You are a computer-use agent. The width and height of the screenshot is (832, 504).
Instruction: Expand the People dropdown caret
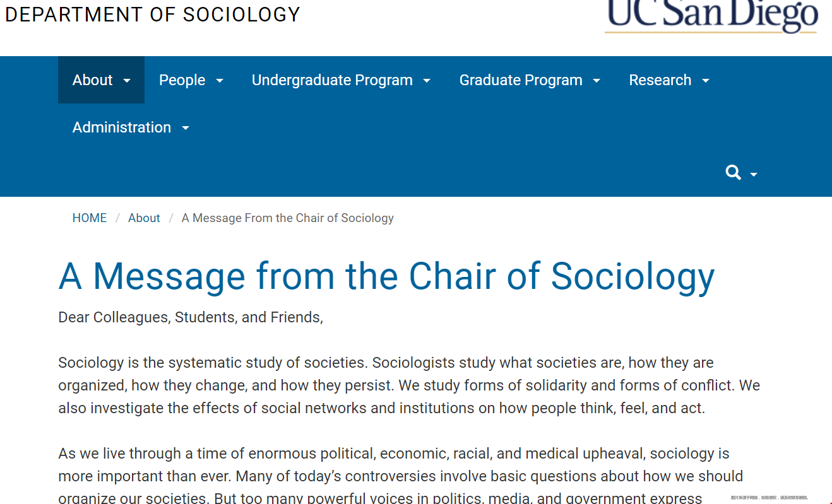[220, 81]
